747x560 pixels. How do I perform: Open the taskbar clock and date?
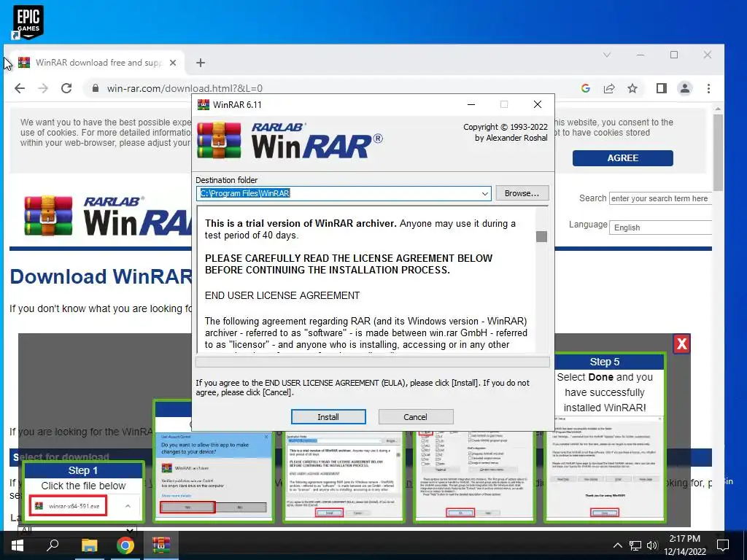685,545
